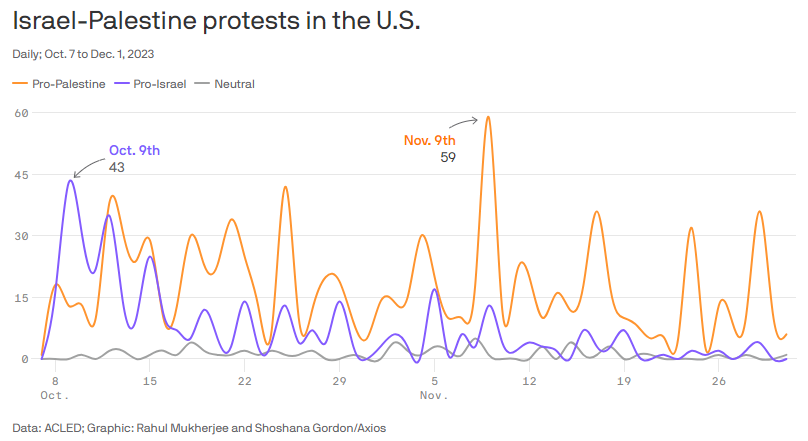Click the curved arrow beside the Oct. 9th annotation

(89, 171)
